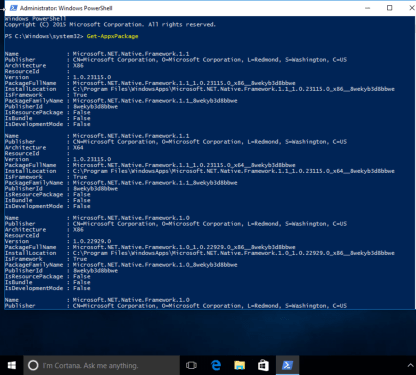
Task: Click the PS C:\Windows\system32> prompt
Action: (x=44, y=36)
